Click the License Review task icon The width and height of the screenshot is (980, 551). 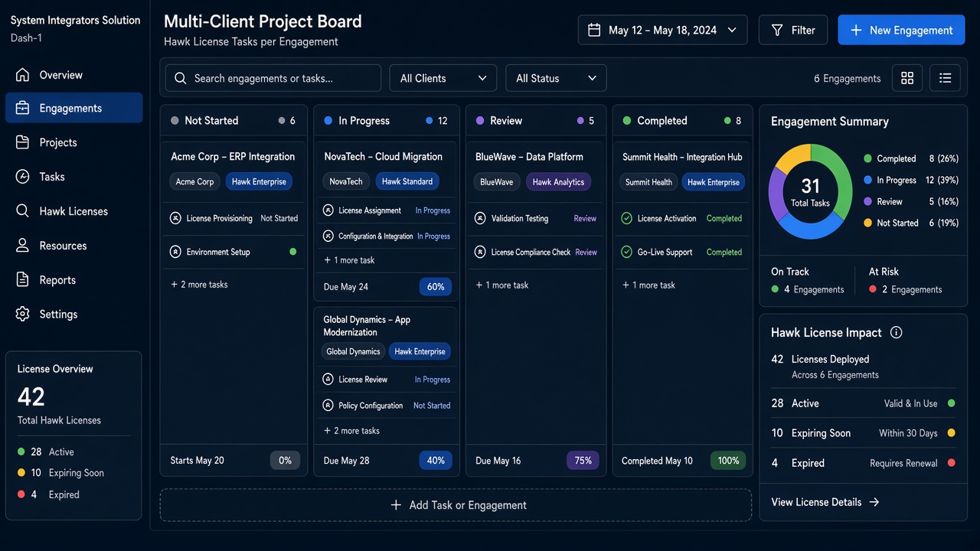tap(328, 380)
